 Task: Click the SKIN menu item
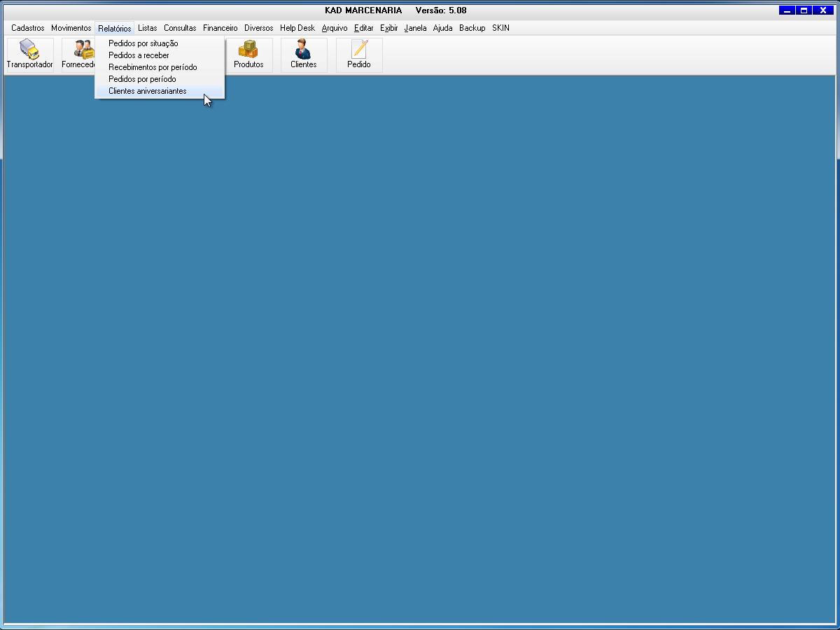pyautogui.click(x=500, y=28)
